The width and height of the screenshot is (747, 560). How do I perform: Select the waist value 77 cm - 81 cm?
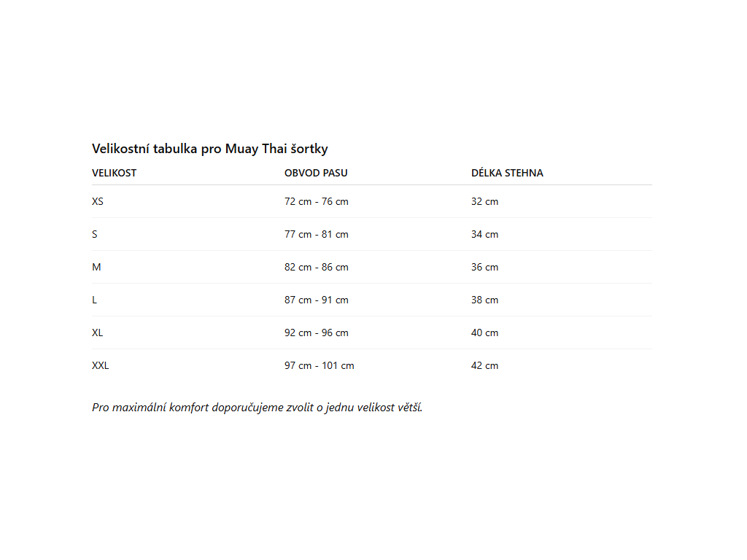[x=317, y=234]
